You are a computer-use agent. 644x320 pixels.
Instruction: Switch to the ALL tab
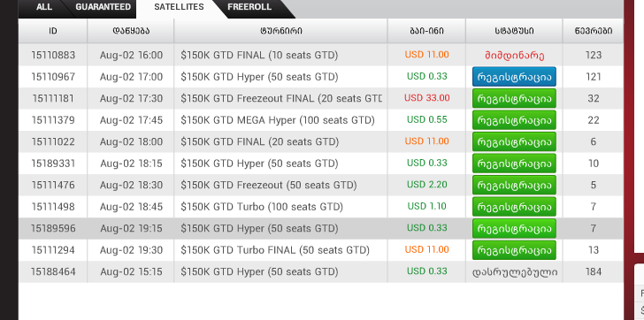point(44,7)
